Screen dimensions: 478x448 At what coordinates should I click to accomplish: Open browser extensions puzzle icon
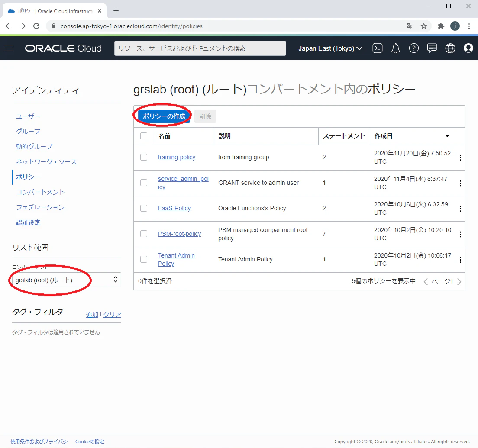(x=441, y=26)
